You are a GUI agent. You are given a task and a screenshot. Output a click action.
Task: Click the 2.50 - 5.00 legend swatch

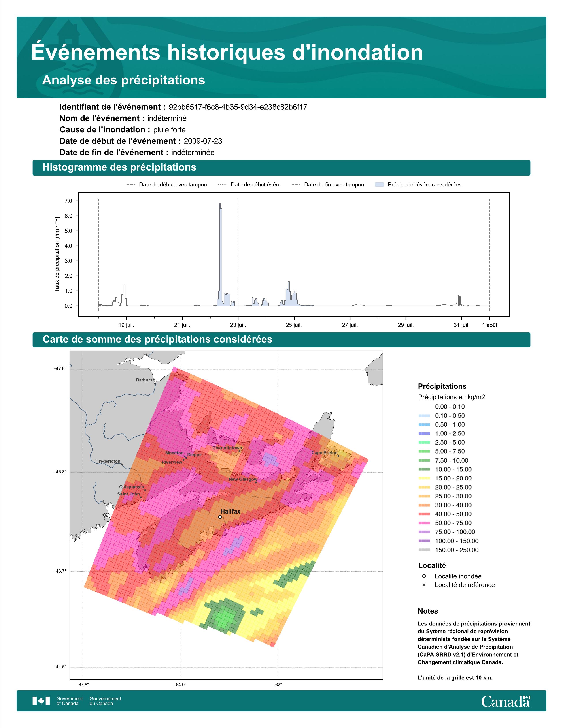(424, 442)
